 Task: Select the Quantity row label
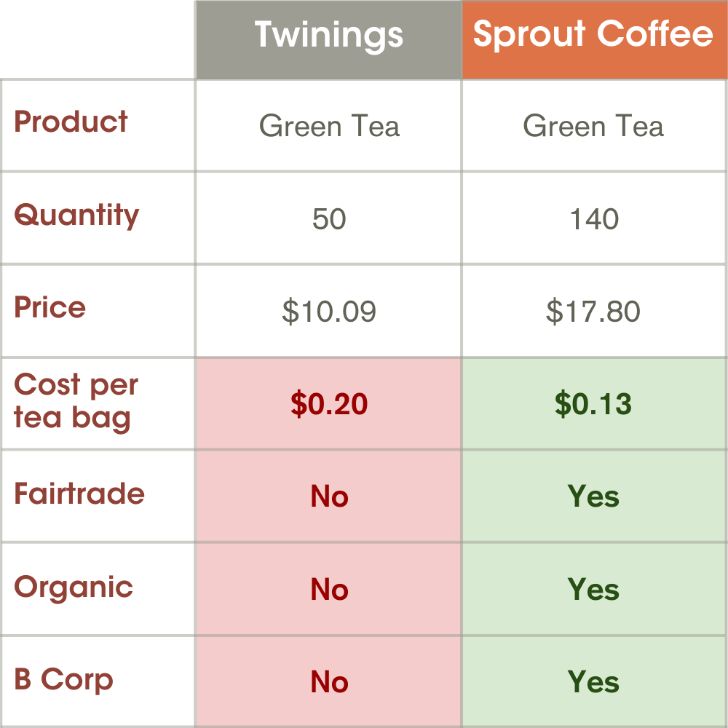click(x=76, y=215)
